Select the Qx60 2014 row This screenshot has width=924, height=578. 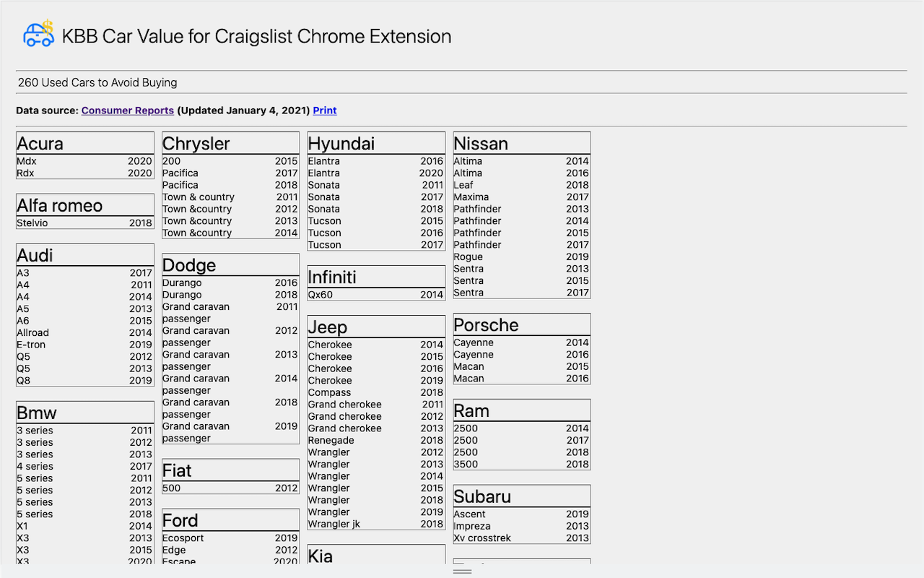[377, 295]
